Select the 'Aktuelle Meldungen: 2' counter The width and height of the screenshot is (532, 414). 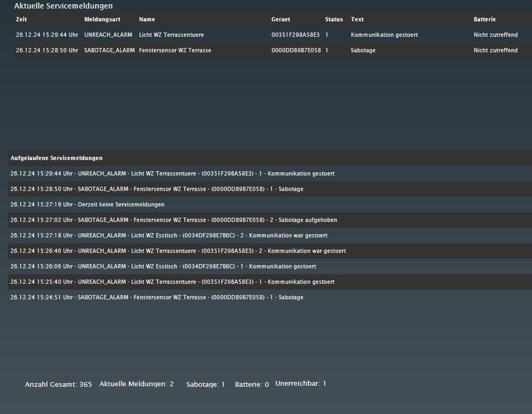point(136,384)
